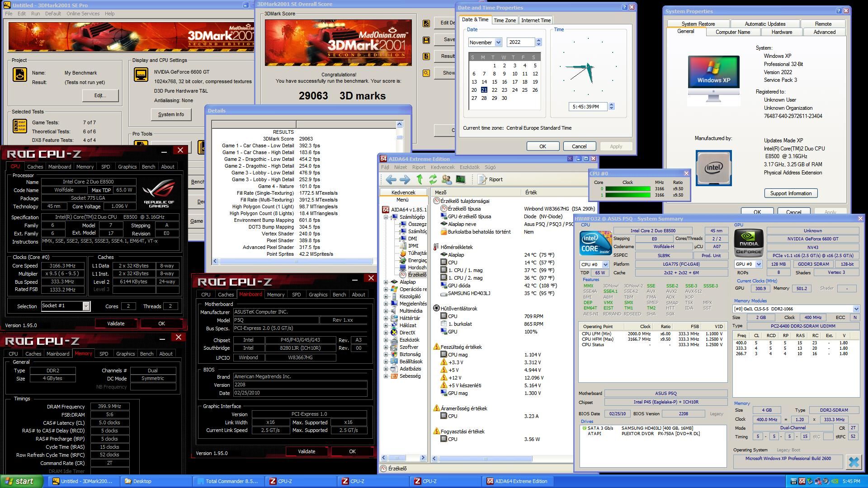Open the GPU #0 dropdown in HWiNFO
The height and width of the screenshot is (488, 868).
(759, 264)
